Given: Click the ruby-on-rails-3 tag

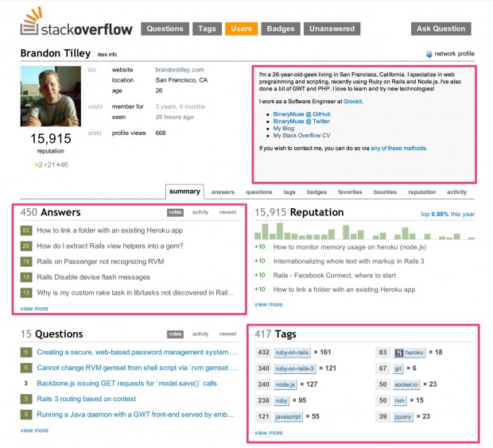Looking at the screenshot, I should [294, 369].
